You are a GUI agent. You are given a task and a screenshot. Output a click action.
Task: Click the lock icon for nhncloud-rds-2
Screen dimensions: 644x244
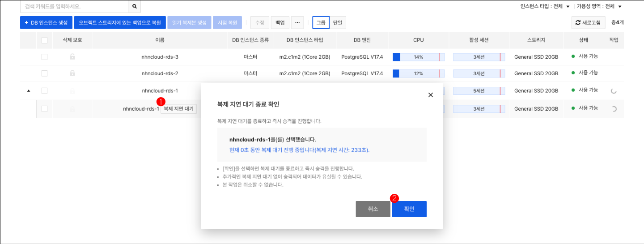[x=72, y=73]
